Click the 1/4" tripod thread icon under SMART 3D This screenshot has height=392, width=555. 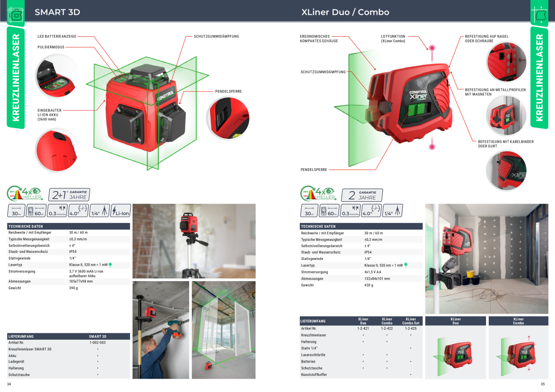99,210
